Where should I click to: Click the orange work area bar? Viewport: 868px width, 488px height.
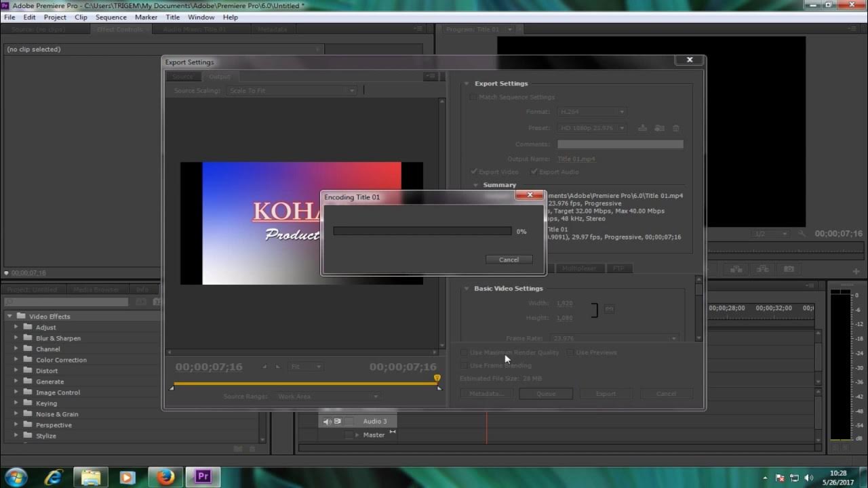(305, 384)
